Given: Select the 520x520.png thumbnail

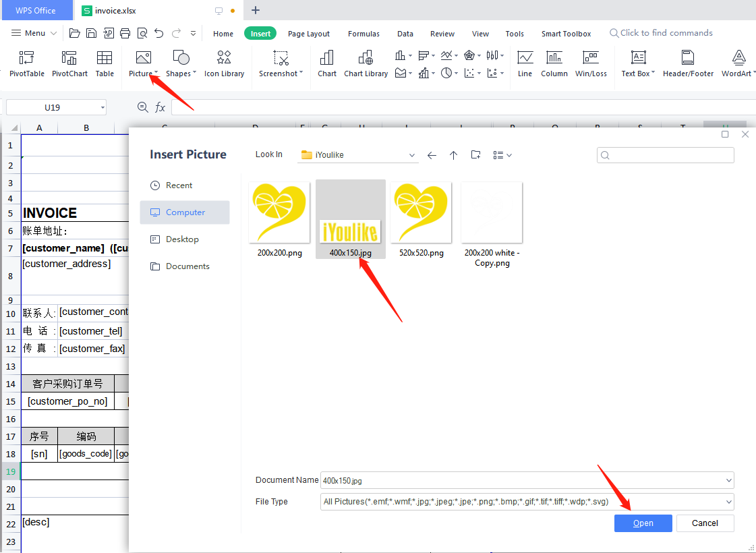Looking at the screenshot, I should 421,213.
